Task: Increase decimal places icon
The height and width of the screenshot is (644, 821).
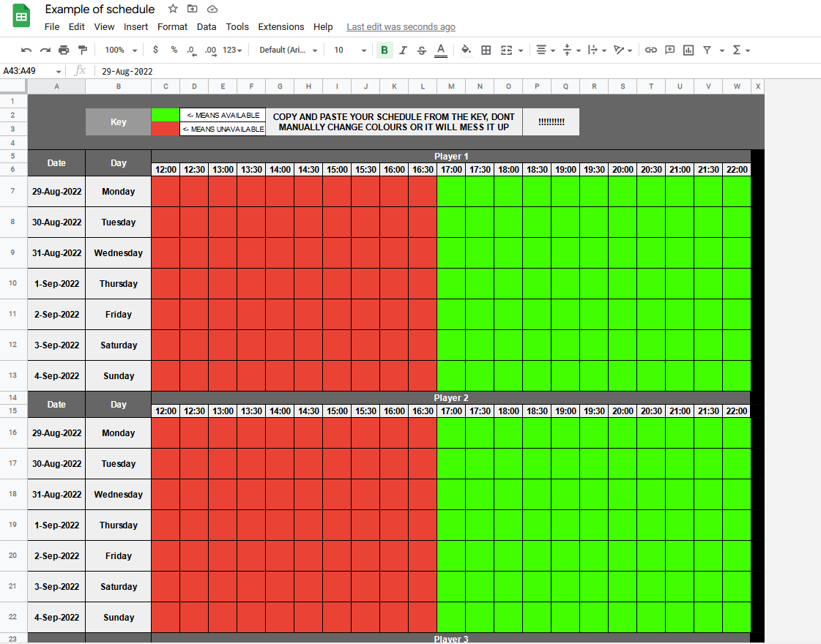Action: pos(210,50)
